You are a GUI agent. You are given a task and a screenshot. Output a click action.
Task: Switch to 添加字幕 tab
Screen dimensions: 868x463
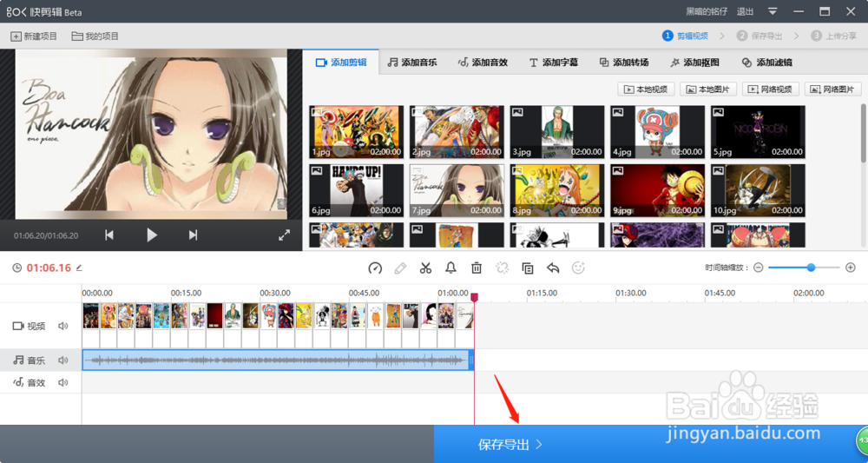coord(554,63)
